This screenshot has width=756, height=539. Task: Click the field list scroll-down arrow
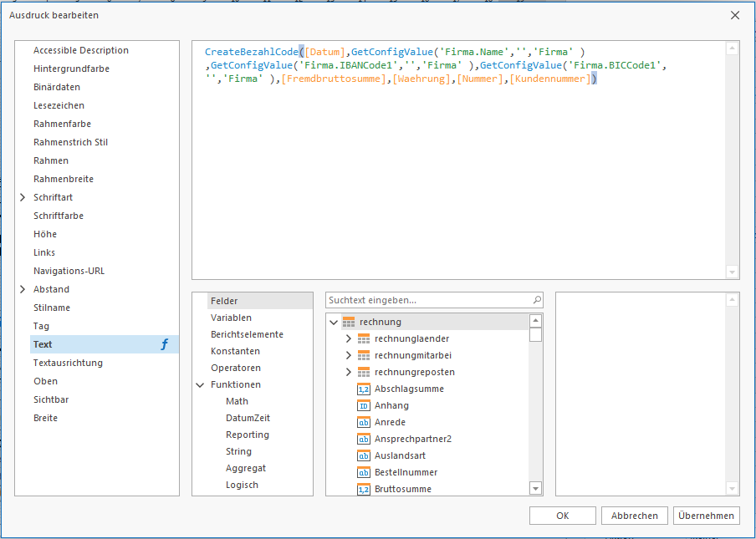tap(535, 488)
